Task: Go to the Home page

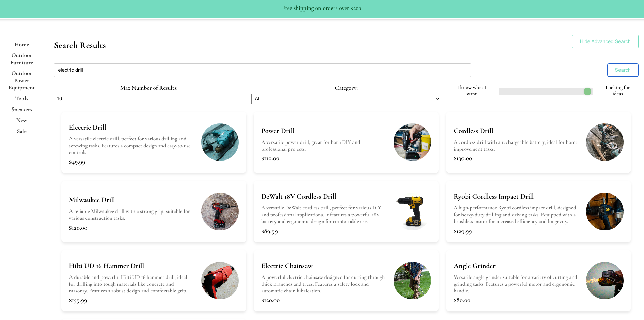Action: click(x=21, y=44)
